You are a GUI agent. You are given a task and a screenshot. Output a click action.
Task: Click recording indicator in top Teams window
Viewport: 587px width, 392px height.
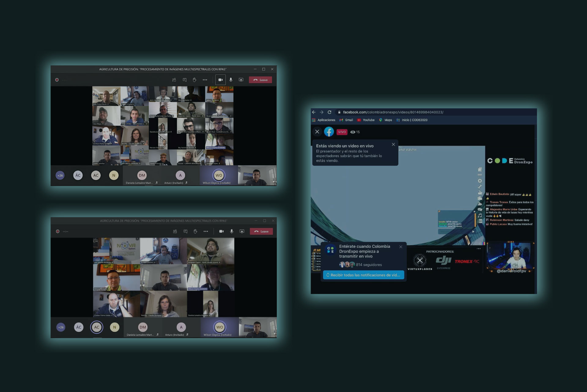coord(57,80)
